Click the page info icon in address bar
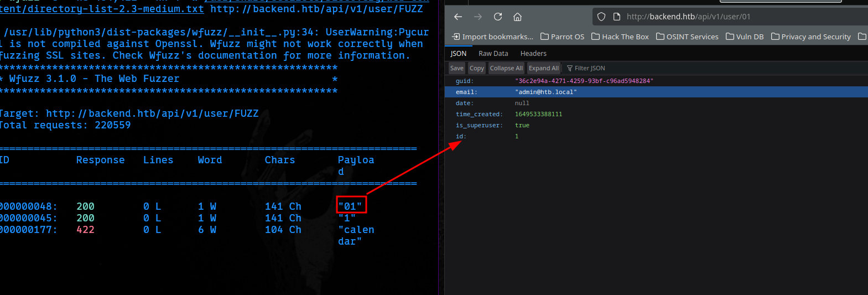This screenshot has width=868, height=295. coord(616,17)
